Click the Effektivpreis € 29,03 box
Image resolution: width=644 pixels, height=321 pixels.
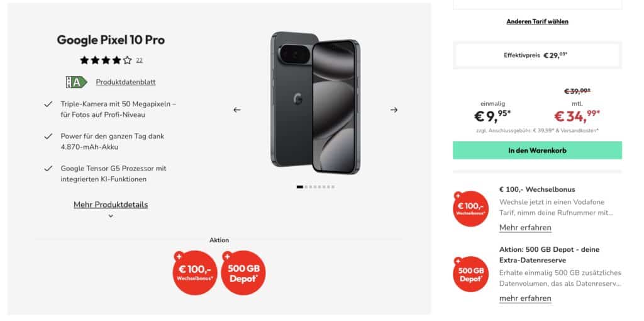[x=537, y=55]
